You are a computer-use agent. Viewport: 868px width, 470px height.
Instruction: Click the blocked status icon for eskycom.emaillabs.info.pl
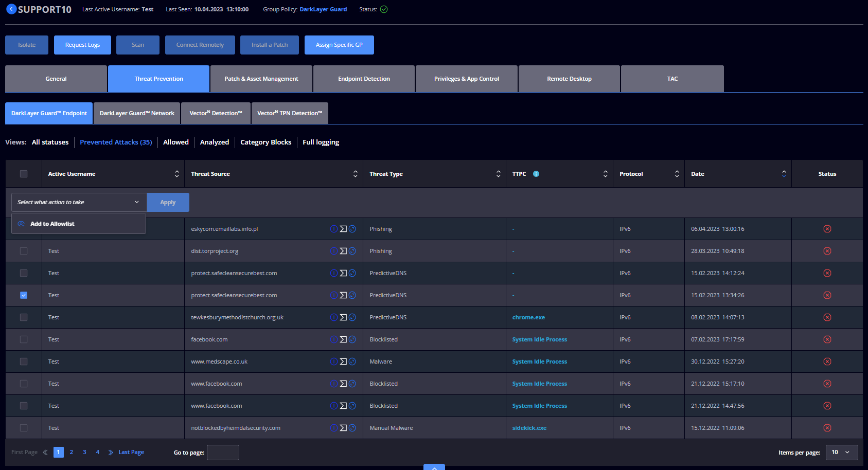[827, 229]
